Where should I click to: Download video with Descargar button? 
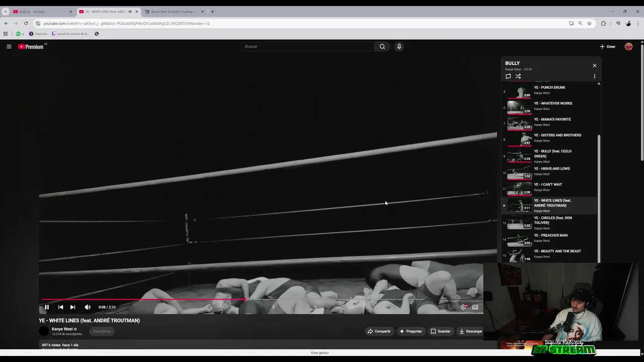pos(470,331)
